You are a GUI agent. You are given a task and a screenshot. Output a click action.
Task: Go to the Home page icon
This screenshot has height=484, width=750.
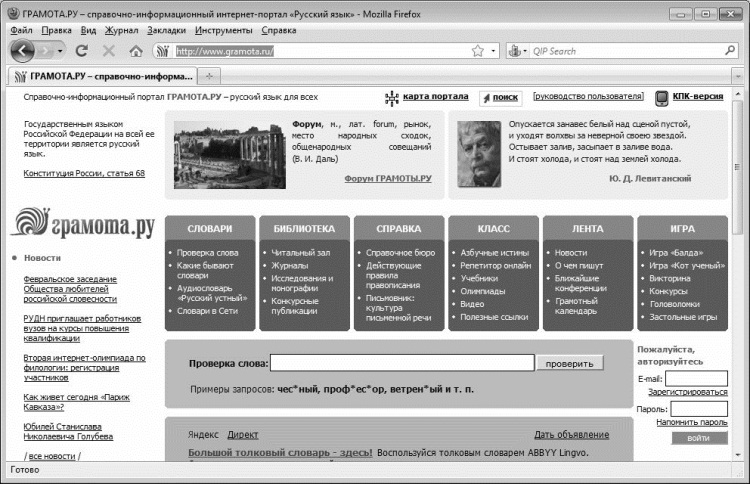point(136,51)
